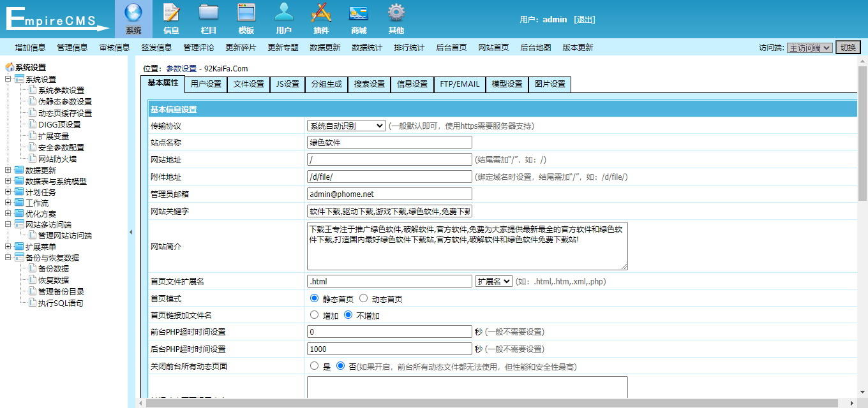Viewport: 868px width, 408px height.
Task: Click the 站点名称 input field
Action: click(x=389, y=142)
